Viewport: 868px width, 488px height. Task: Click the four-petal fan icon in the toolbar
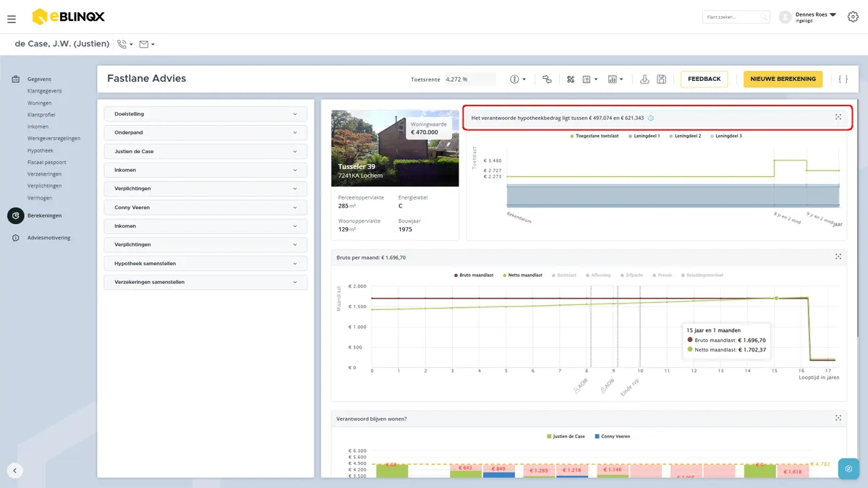click(570, 79)
